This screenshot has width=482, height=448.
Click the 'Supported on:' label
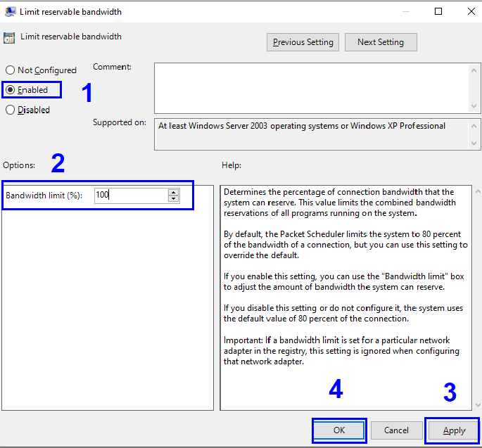[120, 122]
